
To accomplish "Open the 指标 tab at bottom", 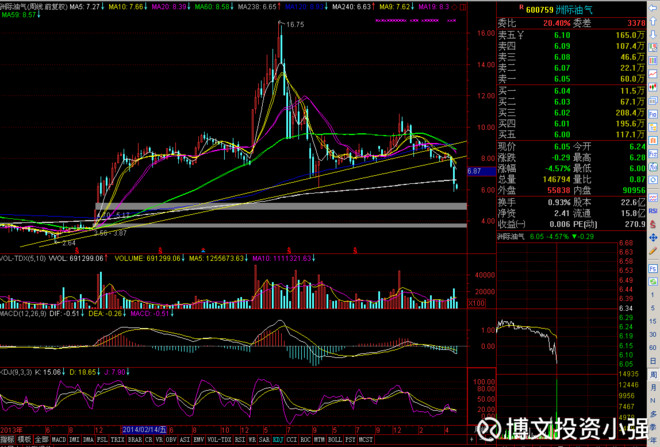I will click(x=8, y=440).
